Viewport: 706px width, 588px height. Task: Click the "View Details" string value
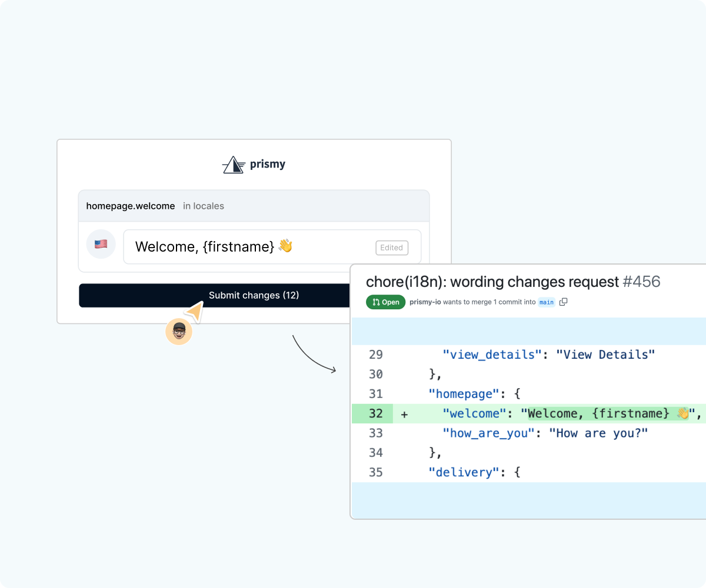click(605, 355)
